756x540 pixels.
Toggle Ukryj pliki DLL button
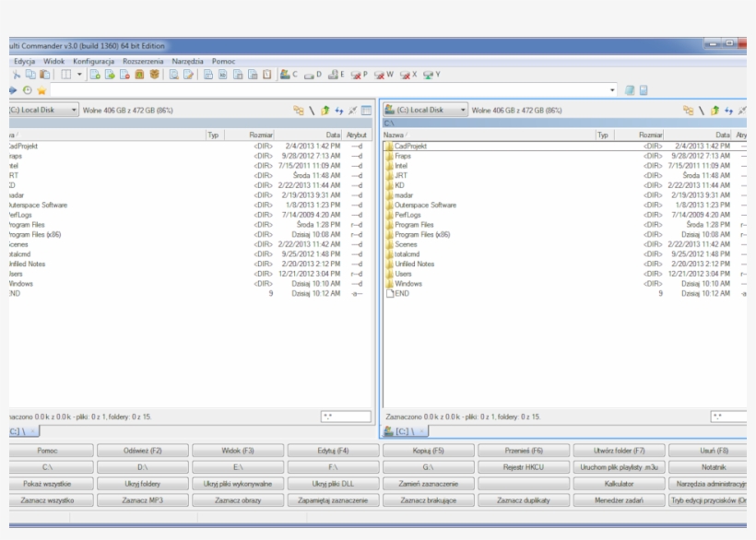tap(333, 484)
